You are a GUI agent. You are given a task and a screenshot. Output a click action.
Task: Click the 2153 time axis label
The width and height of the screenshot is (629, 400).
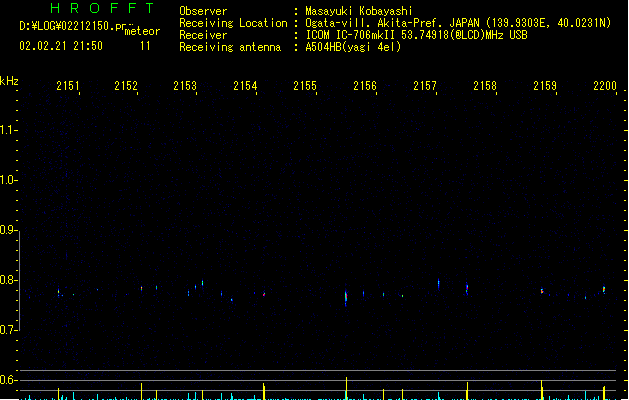185,86
